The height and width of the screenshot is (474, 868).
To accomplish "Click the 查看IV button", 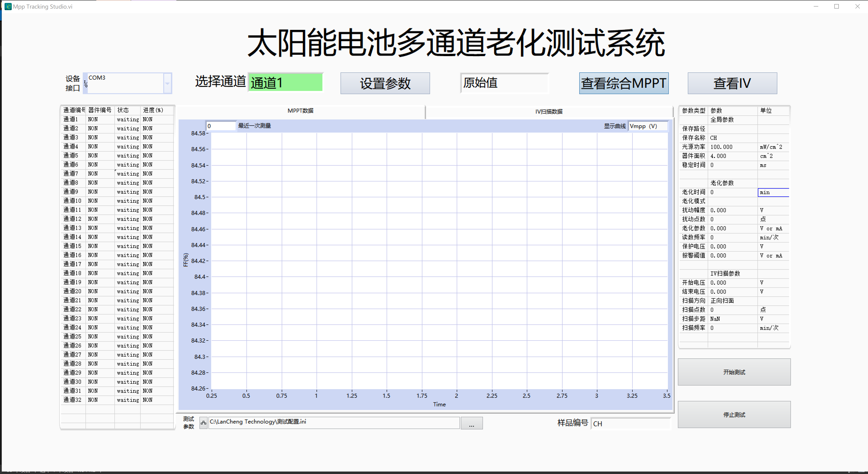I will (x=732, y=83).
